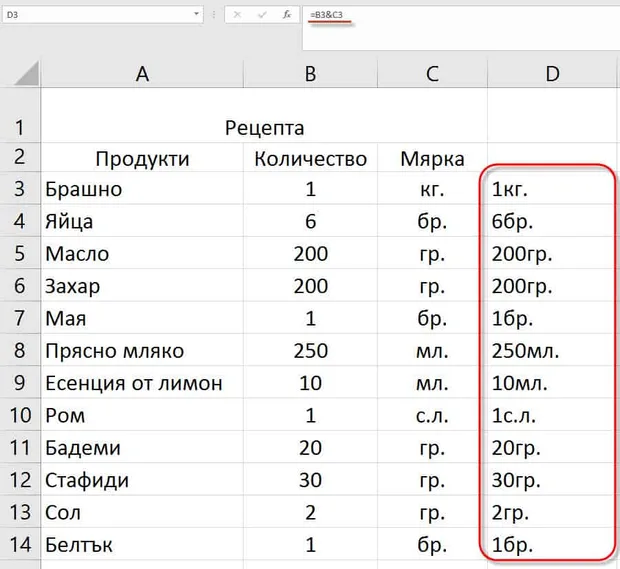Select row 8 header
This screenshot has height=569, width=620.
point(20,350)
